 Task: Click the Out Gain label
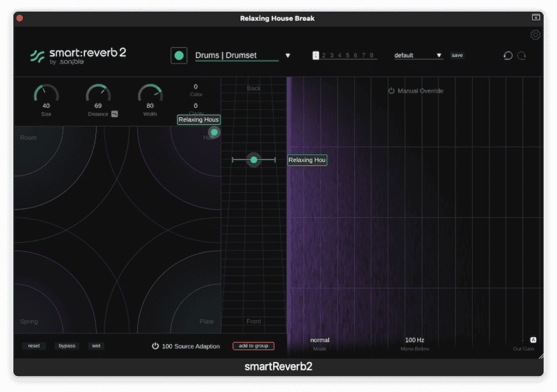tap(524, 349)
